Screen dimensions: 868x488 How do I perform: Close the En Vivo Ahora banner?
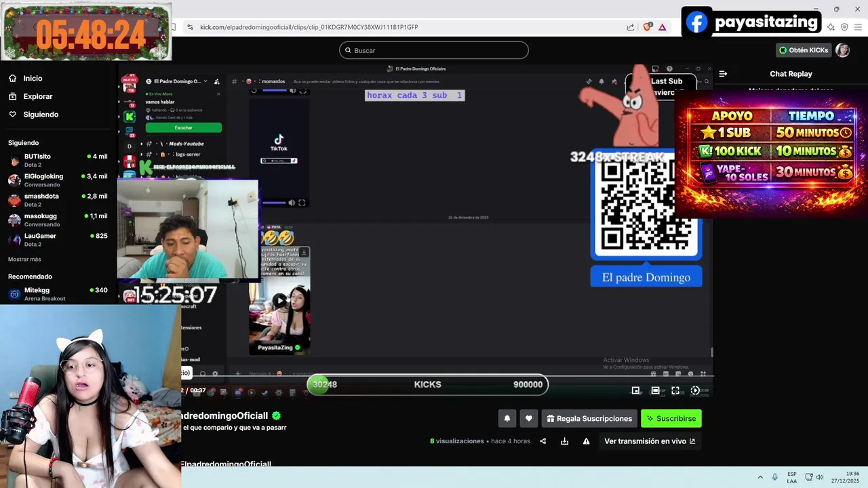pyautogui.click(x=218, y=94)
